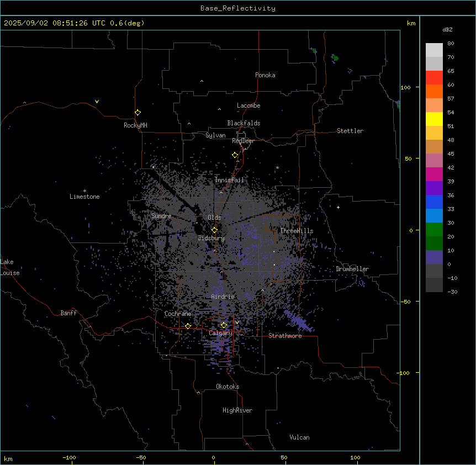Pick the magenta 39–42 dBZ legend swatch
476x465 pixels.
point(434,174)
